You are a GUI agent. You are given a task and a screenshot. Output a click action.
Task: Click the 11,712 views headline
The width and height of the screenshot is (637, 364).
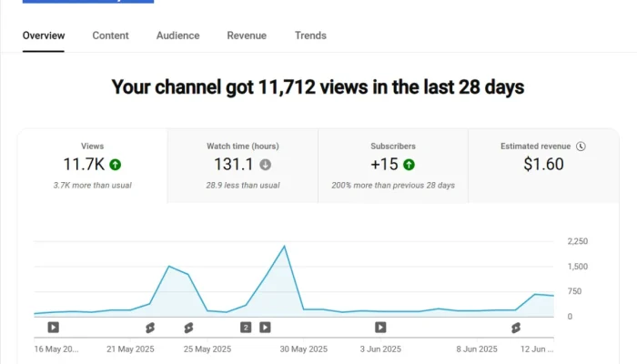point(318,87)
